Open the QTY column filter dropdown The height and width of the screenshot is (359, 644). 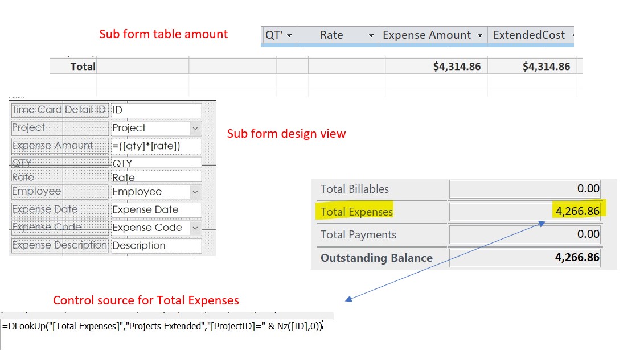(x=289, y=35)
